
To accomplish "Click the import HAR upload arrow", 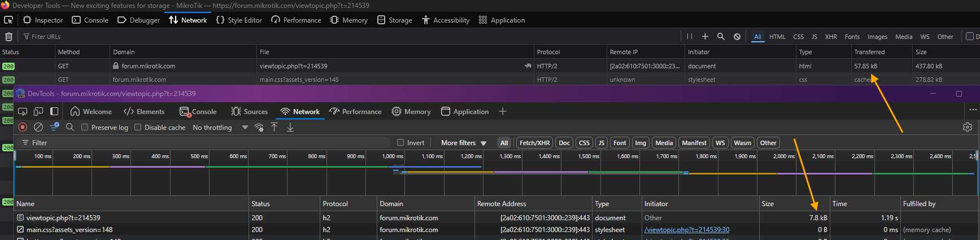I will [x=275, y=128].
